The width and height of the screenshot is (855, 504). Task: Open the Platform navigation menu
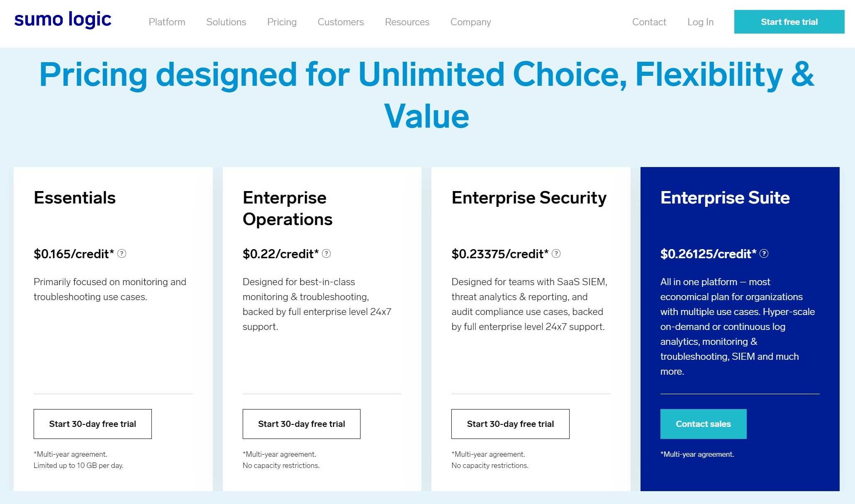click(x=167, y=22)
